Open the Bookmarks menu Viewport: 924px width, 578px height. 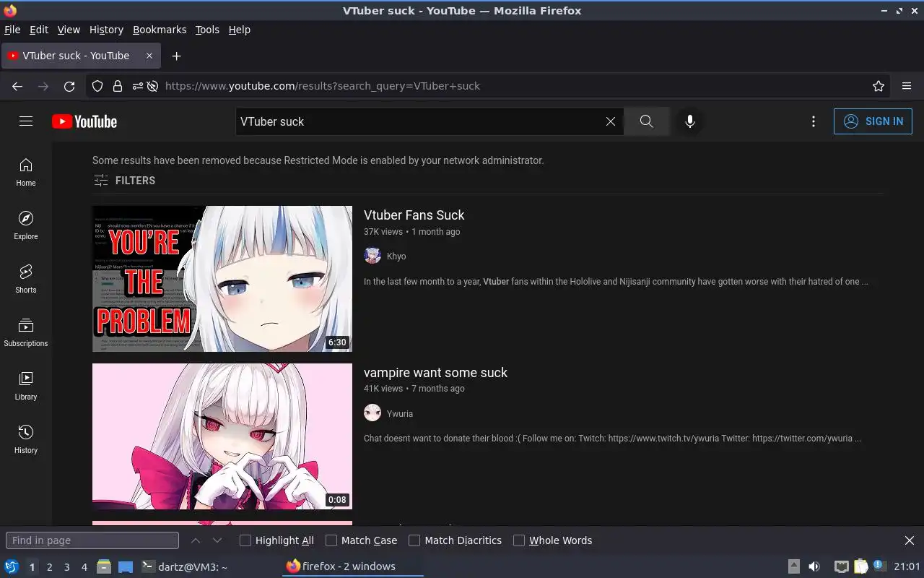click(x=160, y=30)
